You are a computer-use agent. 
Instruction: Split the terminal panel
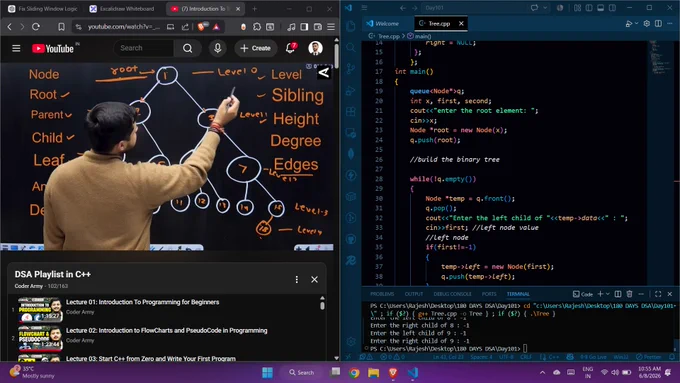[618, 294]
